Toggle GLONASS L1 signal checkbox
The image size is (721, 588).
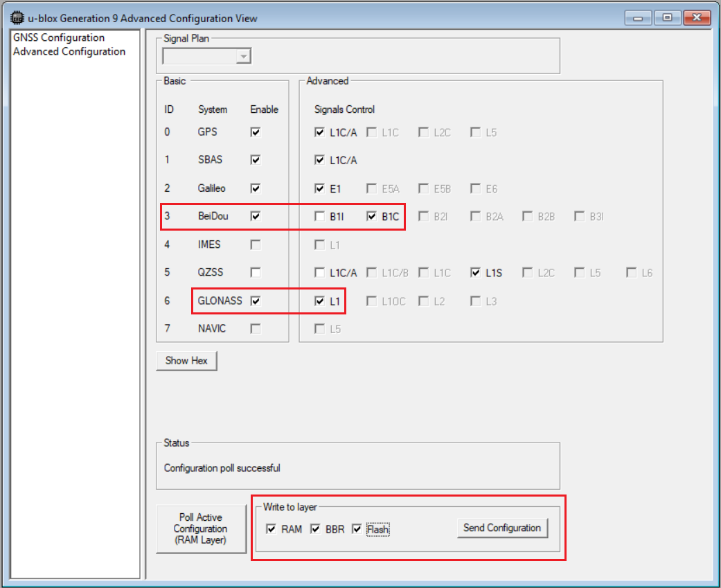[319, 301]
